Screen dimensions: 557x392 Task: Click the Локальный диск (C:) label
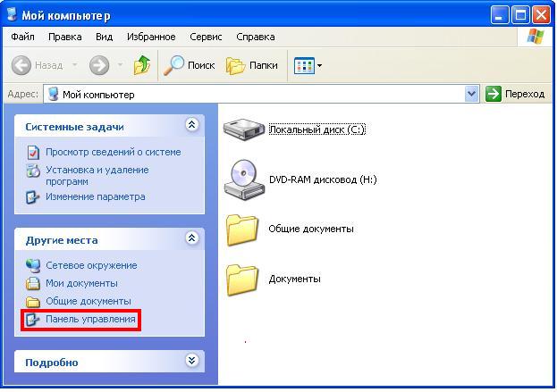coord(317,129)
